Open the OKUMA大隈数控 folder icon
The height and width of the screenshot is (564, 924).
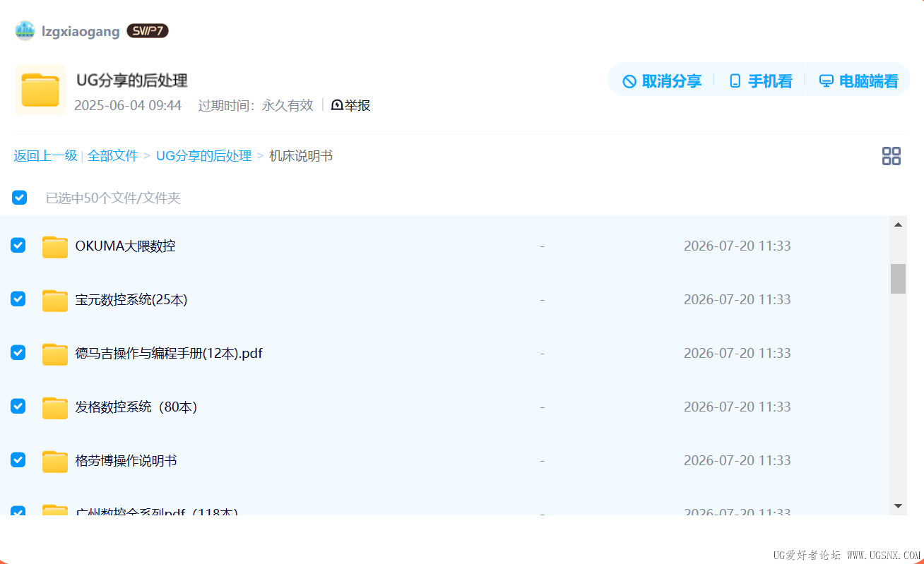tap(55, 246)
